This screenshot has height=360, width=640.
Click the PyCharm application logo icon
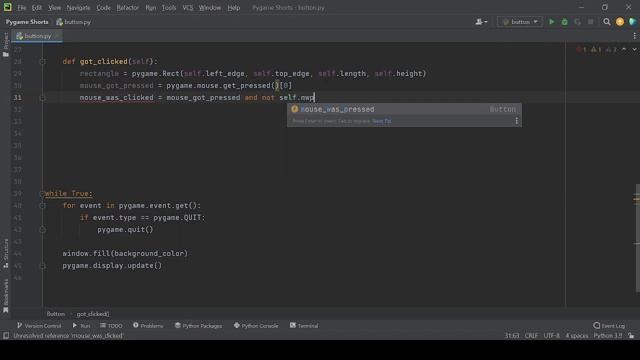pos(7,7)
